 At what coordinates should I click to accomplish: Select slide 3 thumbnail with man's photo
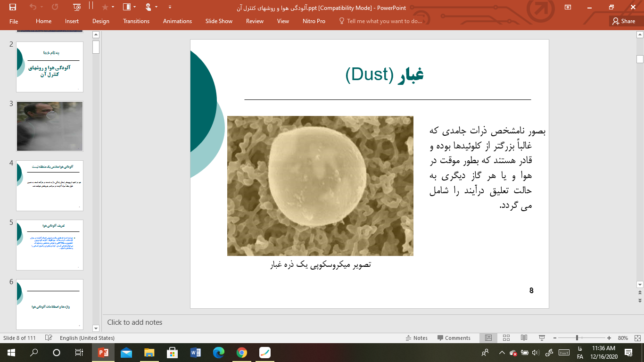point(50,126)
